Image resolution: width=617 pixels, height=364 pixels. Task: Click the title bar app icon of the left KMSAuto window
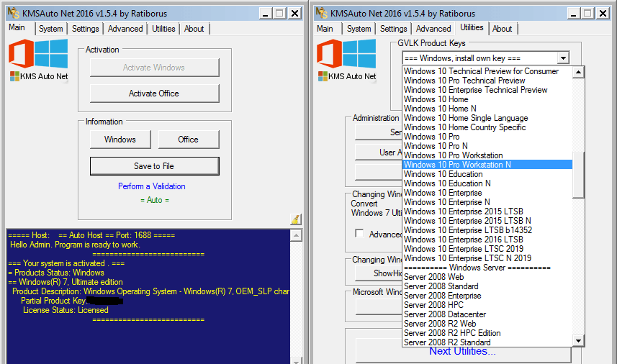(x=14, y=13)
